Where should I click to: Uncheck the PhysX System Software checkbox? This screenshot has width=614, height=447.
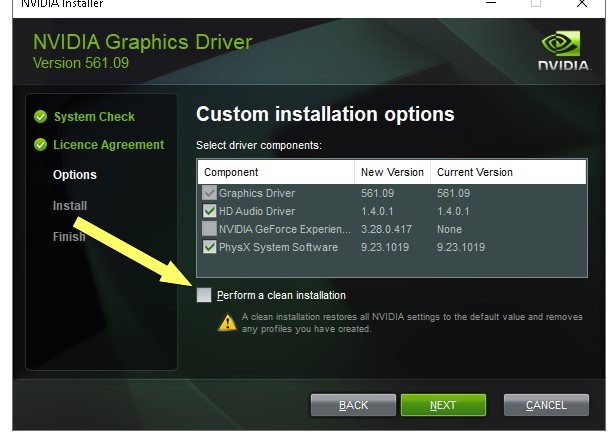click(x=209, y=247)
